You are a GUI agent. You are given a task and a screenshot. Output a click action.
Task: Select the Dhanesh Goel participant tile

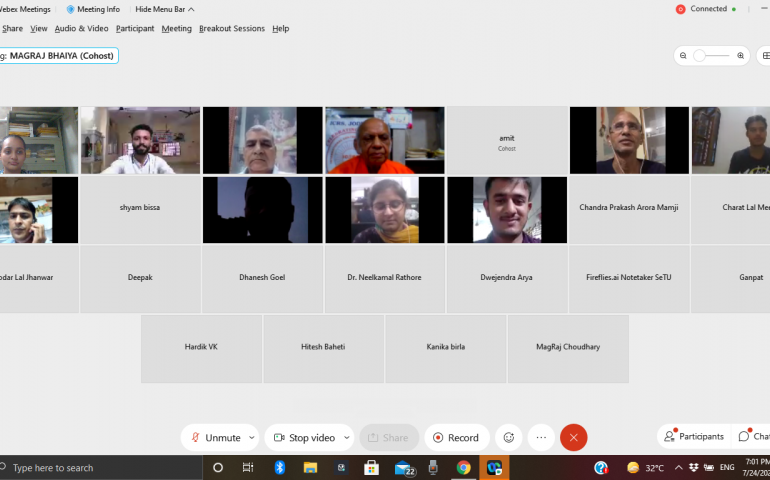pos(262,279)
